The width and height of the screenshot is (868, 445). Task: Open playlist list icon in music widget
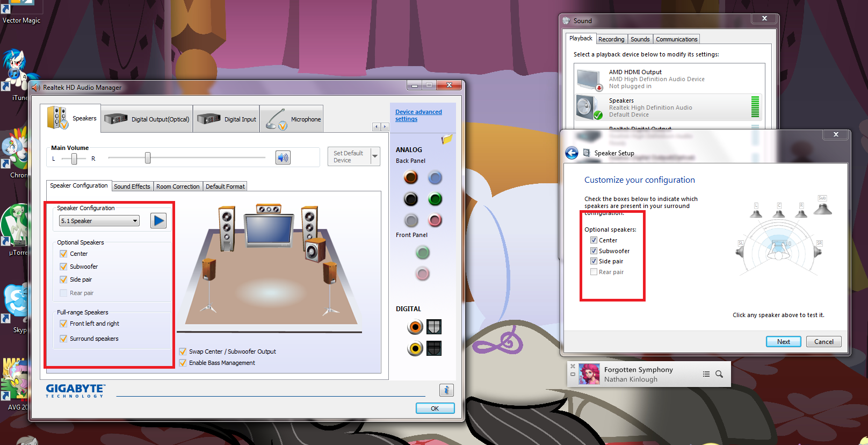(706, 374)
